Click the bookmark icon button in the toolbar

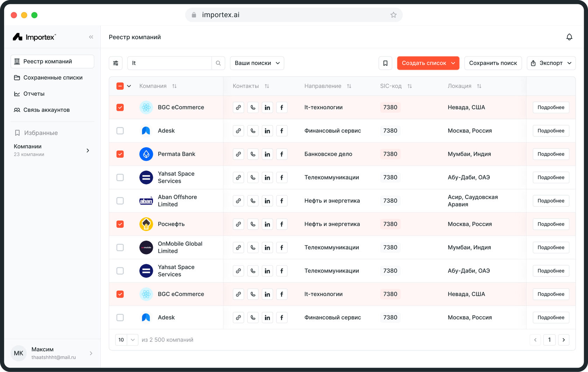(x=385, y=63)
